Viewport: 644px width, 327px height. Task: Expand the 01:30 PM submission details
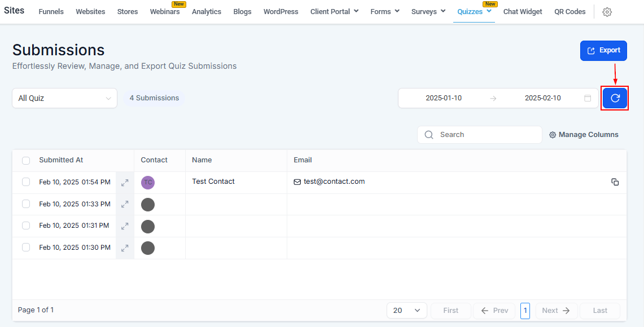click(125, 248)
